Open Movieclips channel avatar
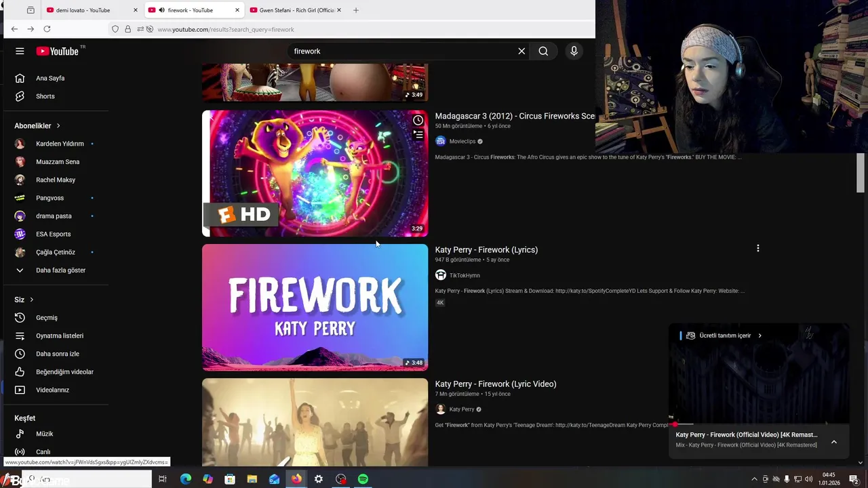Viewport: 868px width, 488px height. [441, 141]
